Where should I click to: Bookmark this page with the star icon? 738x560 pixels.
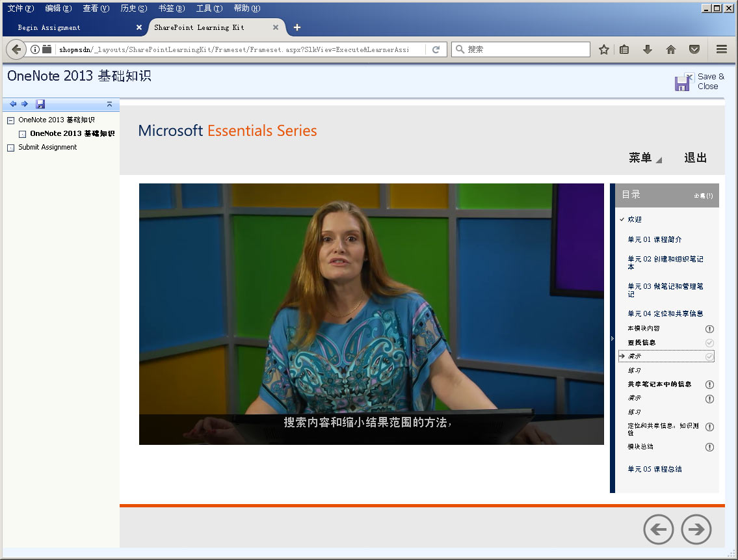(x=604, y=49)
